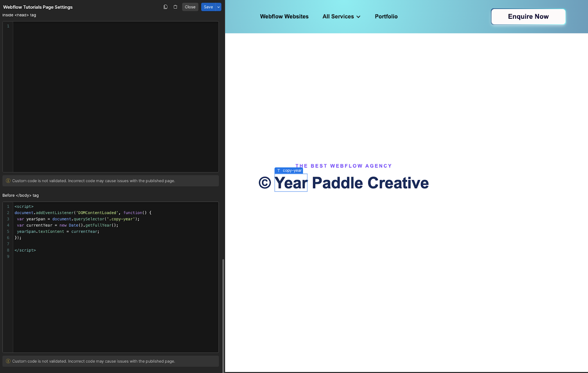Click the Enquire Now button

[x=528, y=17]
